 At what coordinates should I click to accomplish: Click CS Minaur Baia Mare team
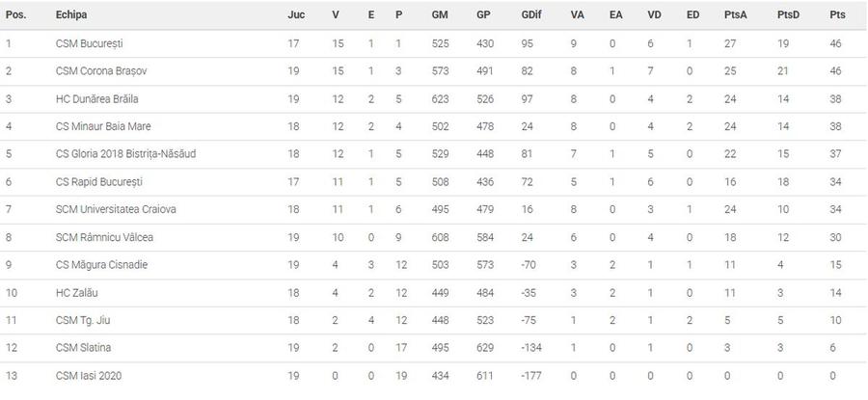(x=103, y=126)
